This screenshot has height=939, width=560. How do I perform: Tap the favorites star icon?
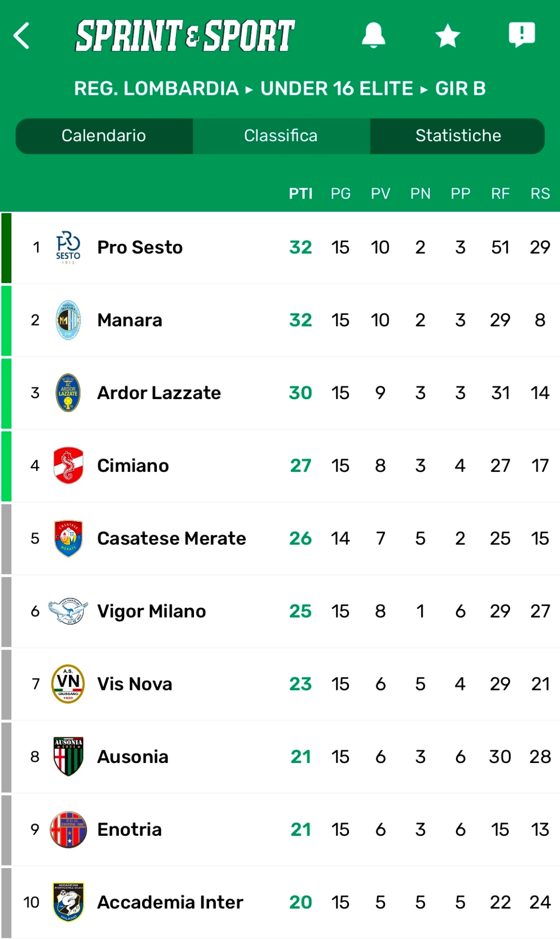pos(448,36)
